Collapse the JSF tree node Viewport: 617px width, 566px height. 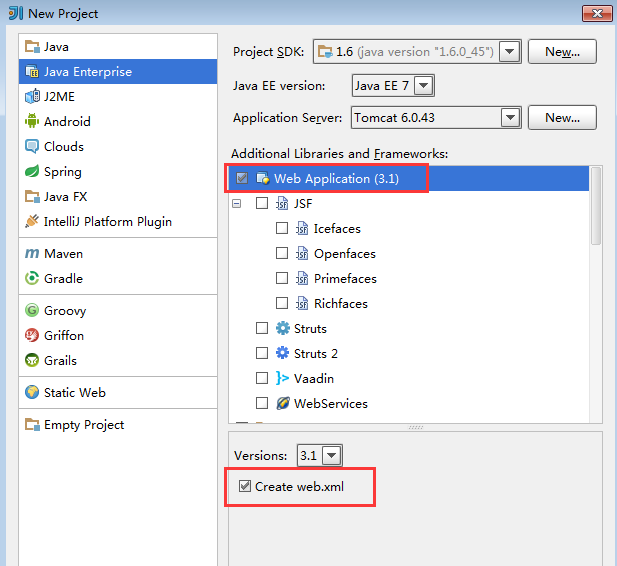tap(237, 203)
